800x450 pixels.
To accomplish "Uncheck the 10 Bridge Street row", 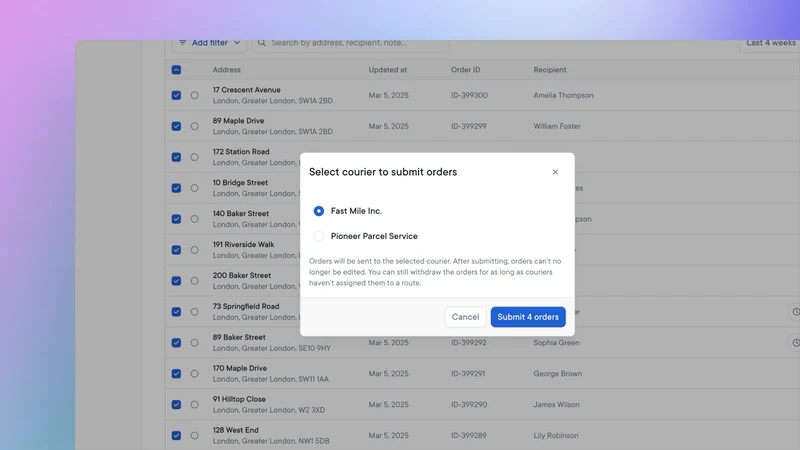I will point(176,188).
